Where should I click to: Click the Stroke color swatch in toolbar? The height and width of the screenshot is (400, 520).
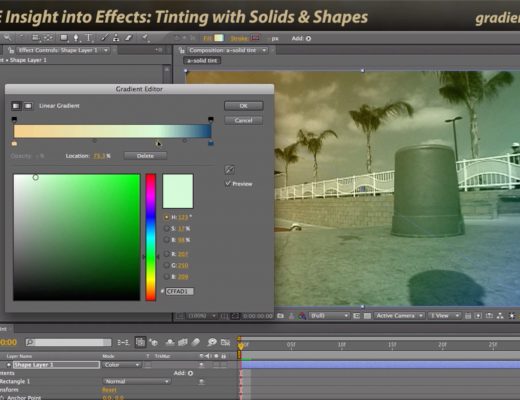255,38
